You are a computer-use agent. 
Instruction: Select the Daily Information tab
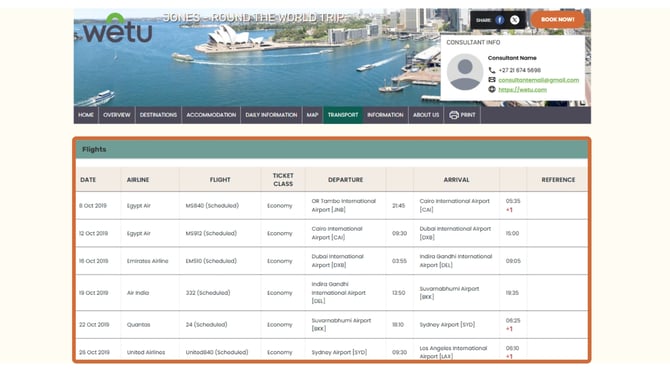(271, 115)
